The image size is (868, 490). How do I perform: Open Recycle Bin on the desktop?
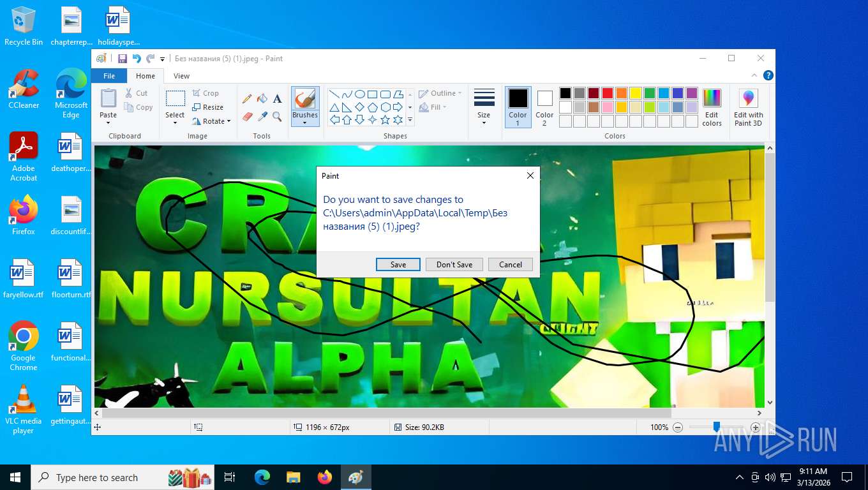tap(23, 26)
